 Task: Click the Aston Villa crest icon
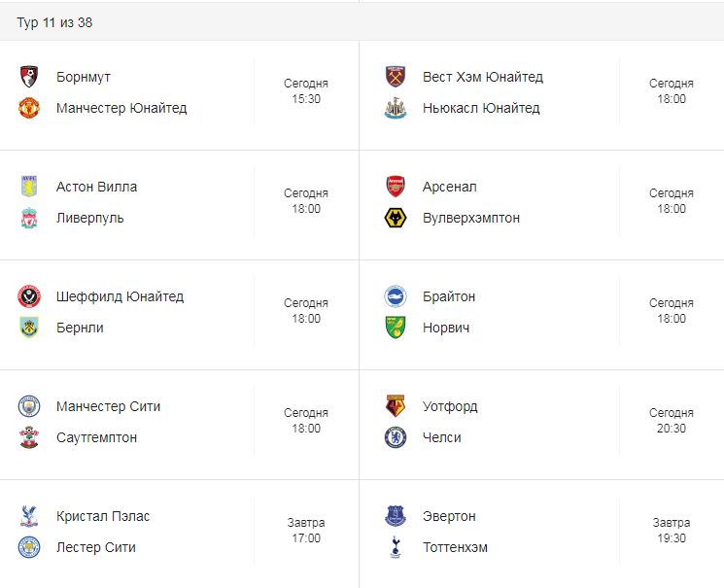pos(29,187)
